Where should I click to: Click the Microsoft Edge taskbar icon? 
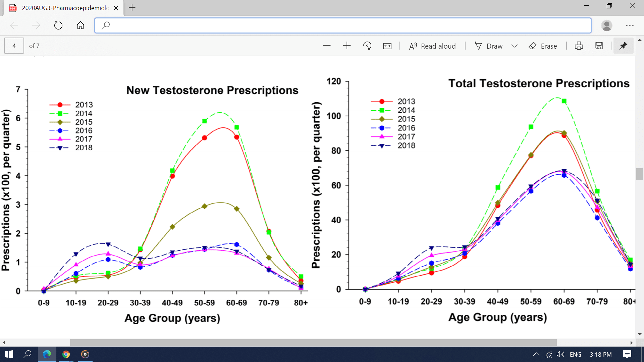[x=47, y=354]
